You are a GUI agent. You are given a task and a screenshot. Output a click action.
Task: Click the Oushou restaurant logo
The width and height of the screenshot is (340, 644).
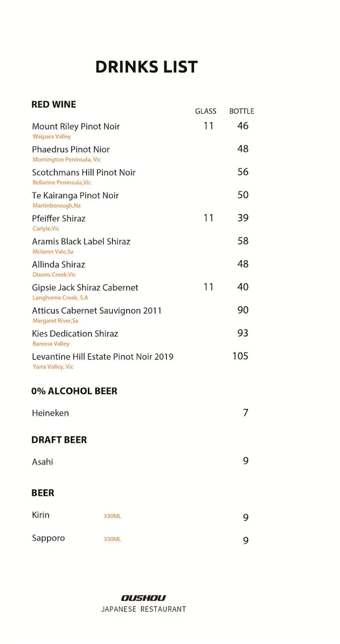click(x=143, y=598)
